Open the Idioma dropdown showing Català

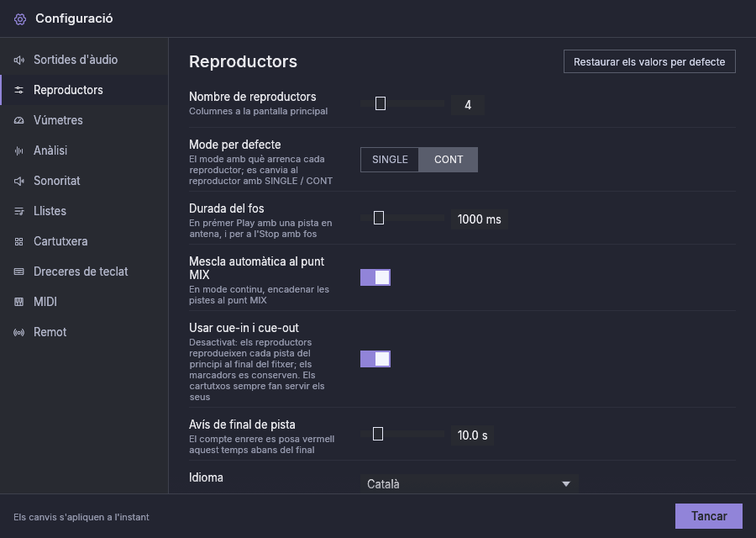469,484
